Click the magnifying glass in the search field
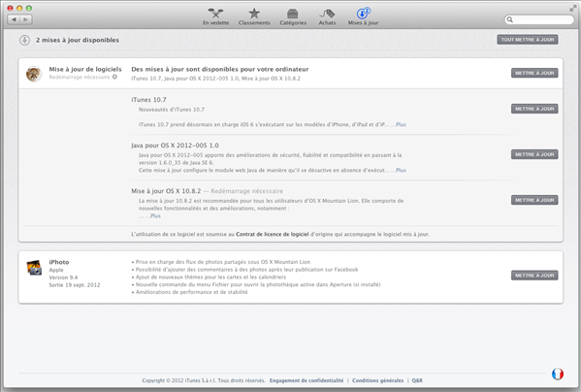581x392 pixels. coord(510,19)
